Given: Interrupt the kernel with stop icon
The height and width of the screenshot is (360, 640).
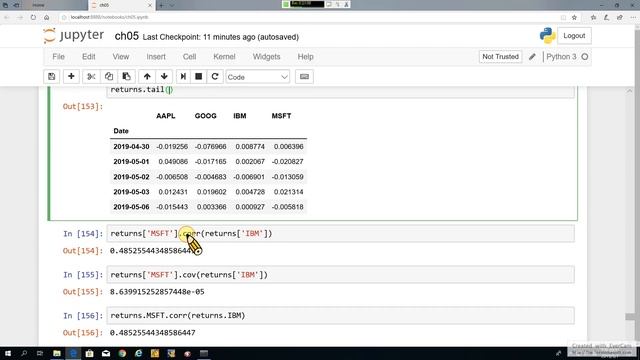Looking at the screenshot, I should tap(199, 77).
